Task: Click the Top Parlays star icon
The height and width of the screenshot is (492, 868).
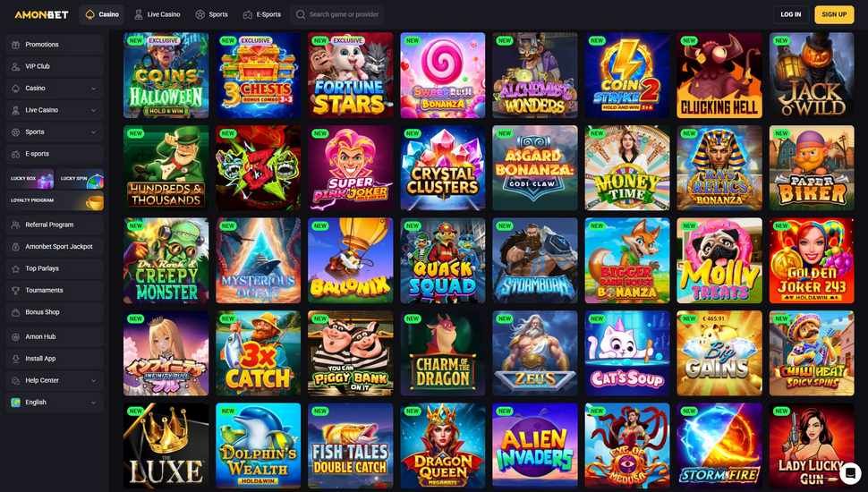Action: click(x=15, y=268)
